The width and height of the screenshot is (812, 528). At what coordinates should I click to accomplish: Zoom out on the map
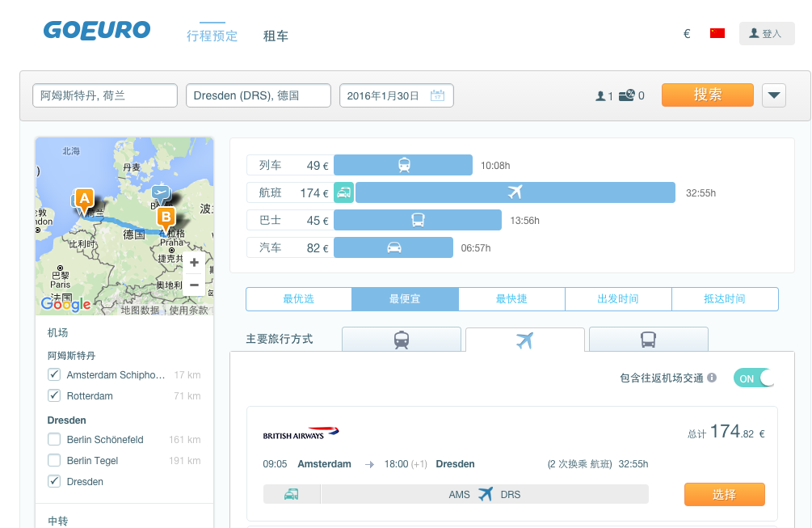194,285
